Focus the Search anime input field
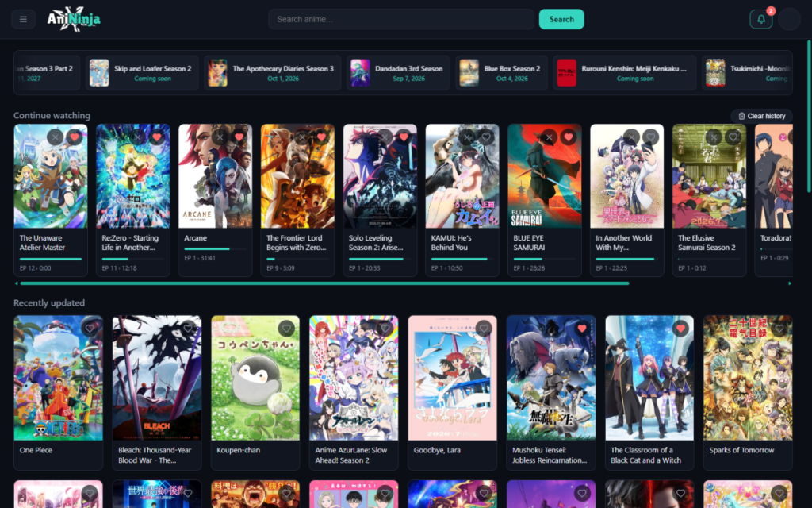Viewport: 812px width, 508px height. [x=401, y=19]
